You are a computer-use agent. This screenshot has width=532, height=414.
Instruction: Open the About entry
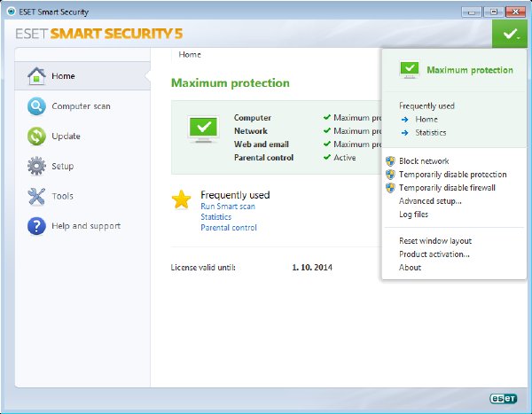(x=410, y=268)
